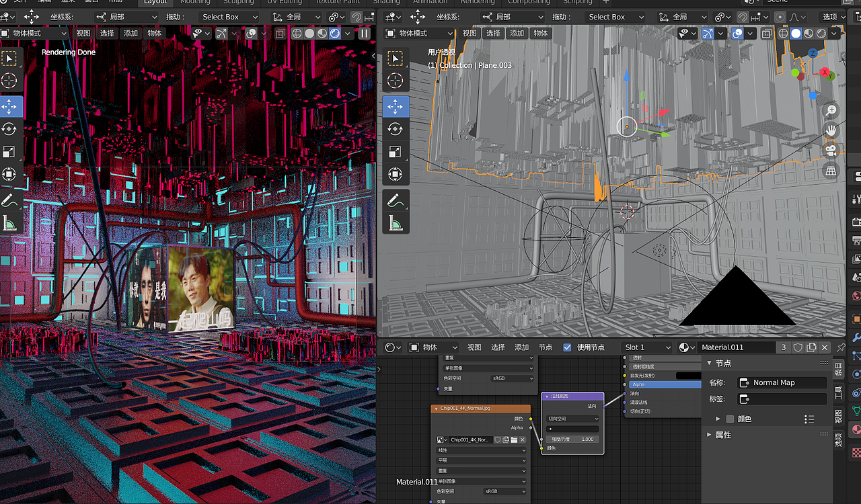This screenshot has width=861, height=504.
Task: Click the pan hand navigation icon
Action: pos(832,130)
